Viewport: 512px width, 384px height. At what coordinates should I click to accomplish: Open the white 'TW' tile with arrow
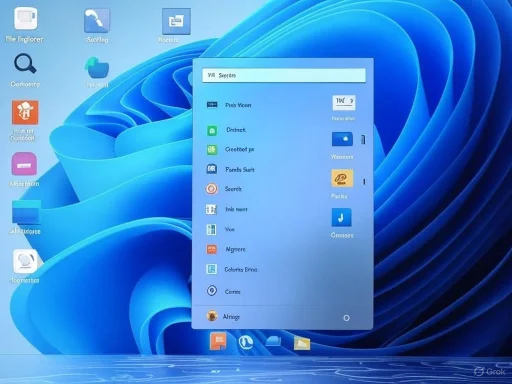(344, 102)
